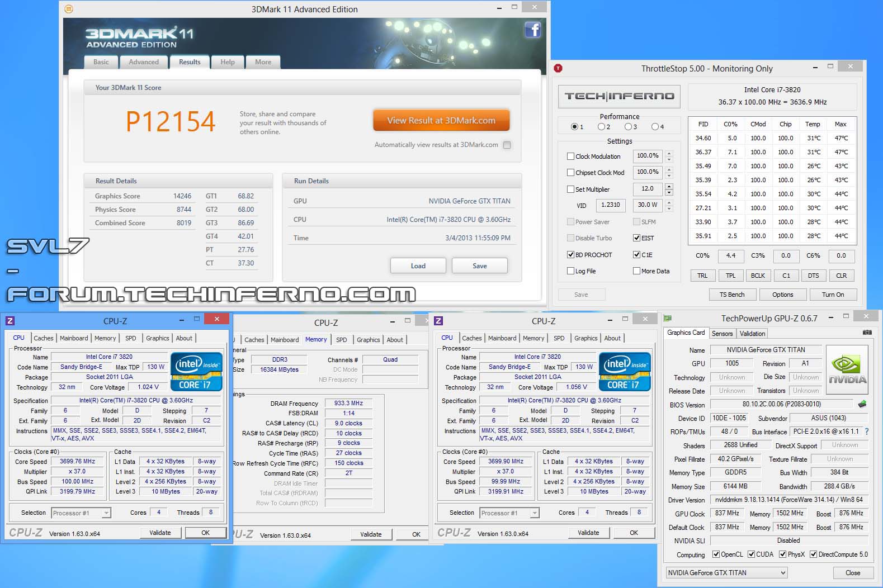Click the ThrottleStop red title icon
The height and width of the screenshot is (588, 883).
(x=558, y=68)
